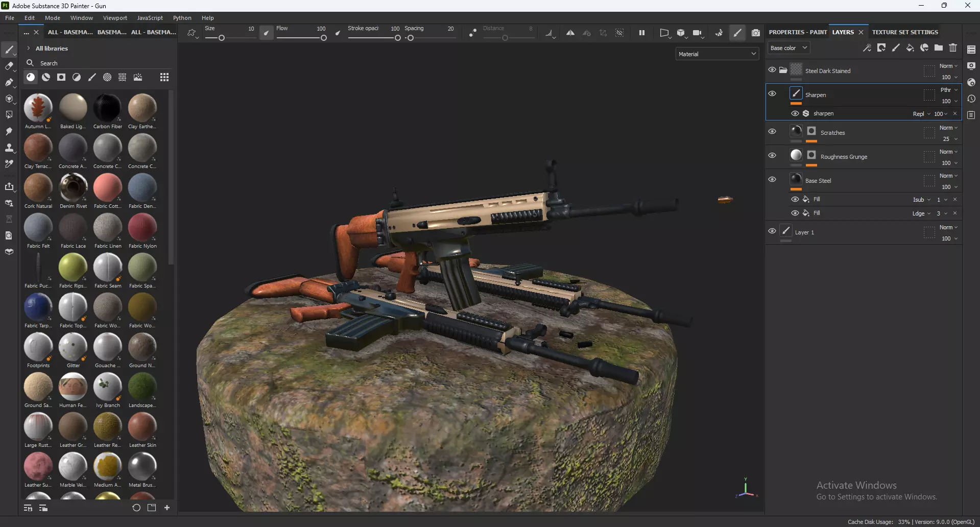Pause the engine computation button
The image size is (980, 527).
pyautogui.click(x=642, y=33)
